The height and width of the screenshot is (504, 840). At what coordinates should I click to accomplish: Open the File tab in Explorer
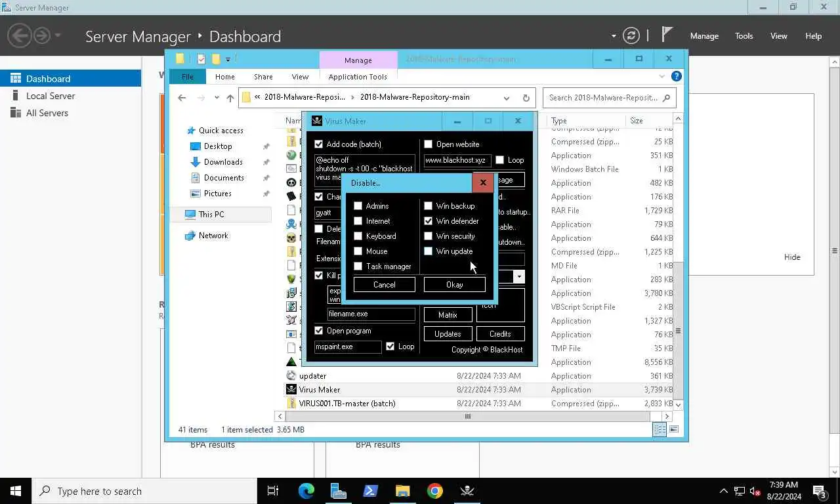(x=188, y=77)
